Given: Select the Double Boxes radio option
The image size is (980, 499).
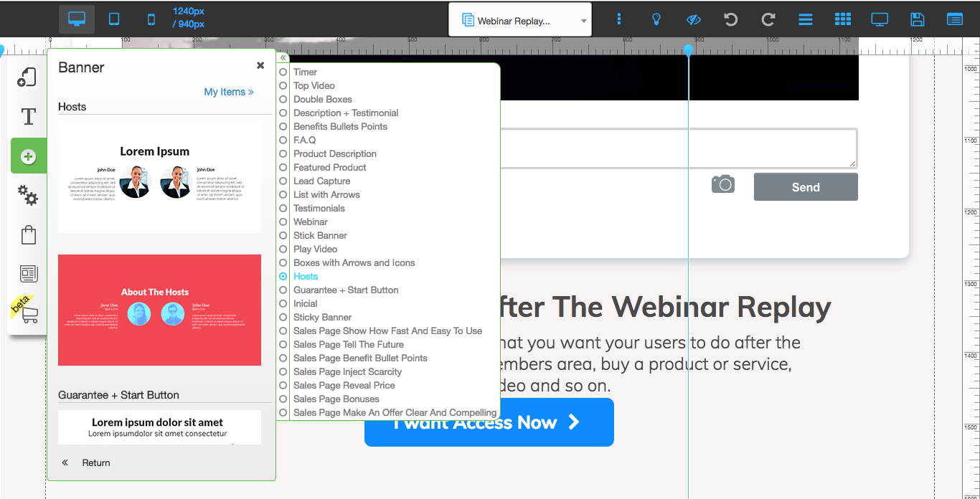Looking at the screenshot, I should (283, 99).
